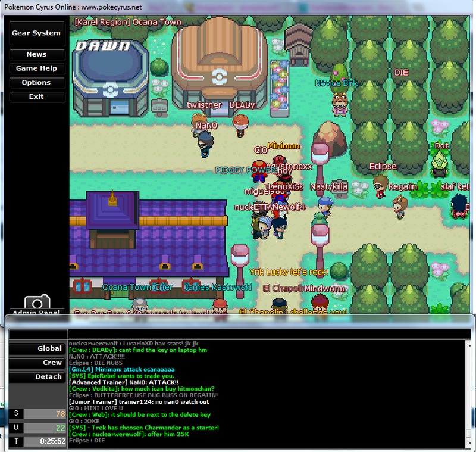Click the 'LucarioXD hax stats' chat line
The height and width of the screenshot is (452, 476).
(x=133, y=344)
